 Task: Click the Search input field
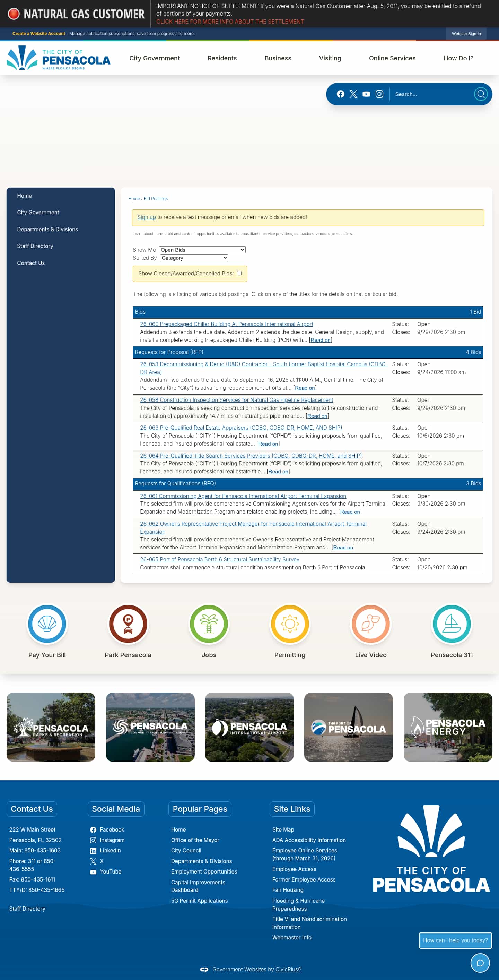(431, 94)
